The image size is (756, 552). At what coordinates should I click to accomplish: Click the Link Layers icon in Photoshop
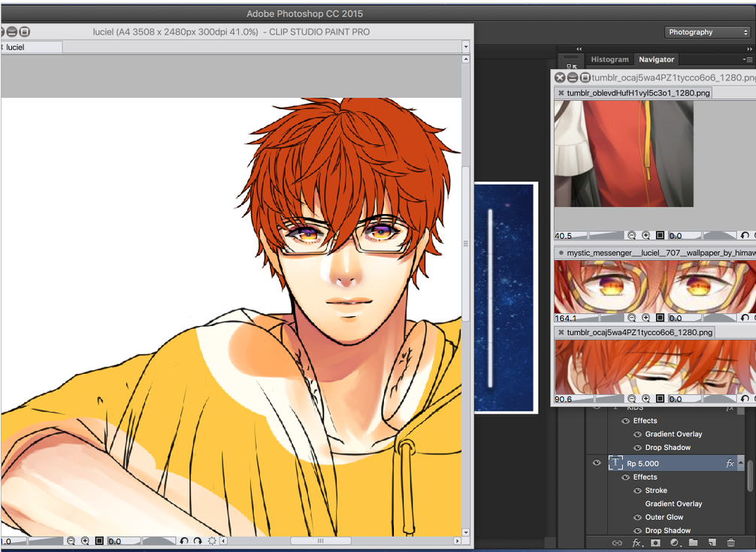pos(617,542)
